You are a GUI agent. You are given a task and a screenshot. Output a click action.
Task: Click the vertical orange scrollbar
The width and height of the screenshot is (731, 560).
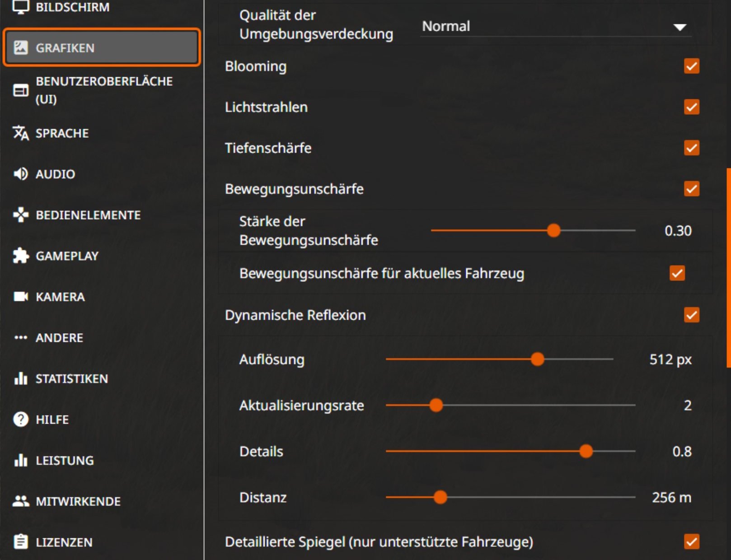point(728,267)
